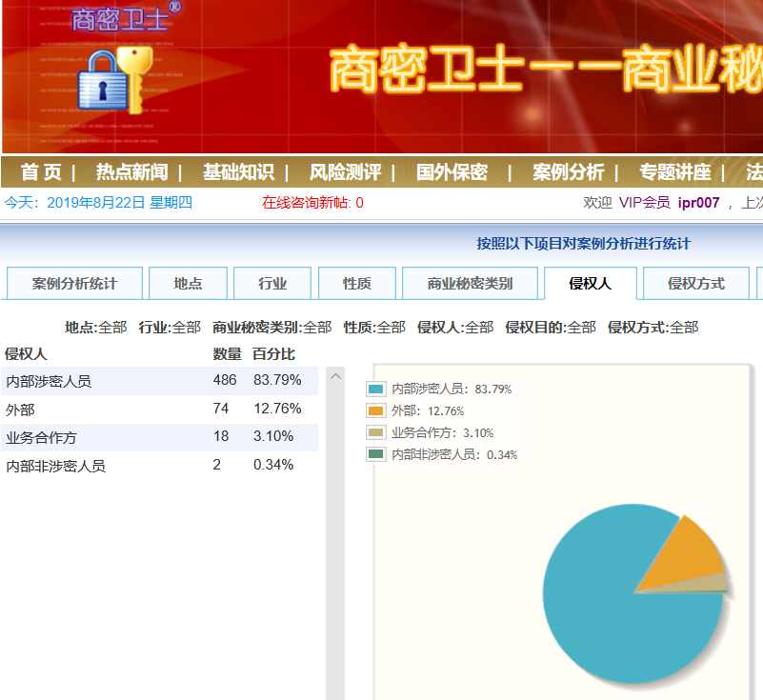Click the 按照以下项目对案例分析进行统计 heading

click(x=583, y=244)
